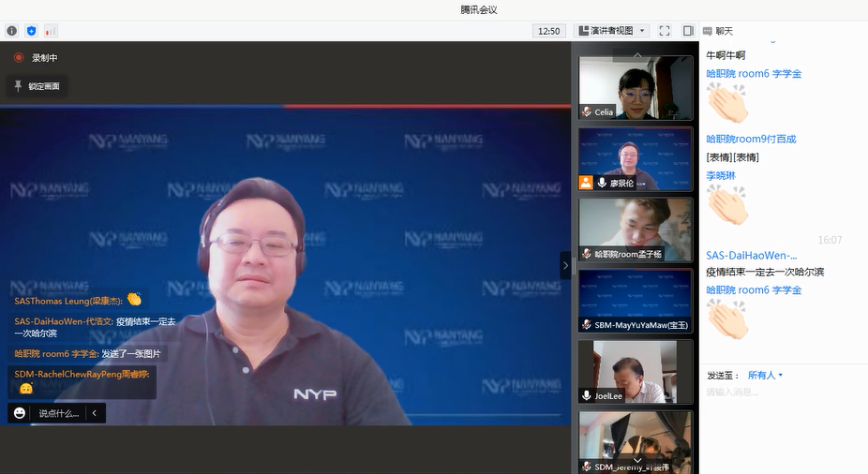
Task: Click the '说点什么...' overlay chat input
Action: pyautogui.click(x=59, y=413)
